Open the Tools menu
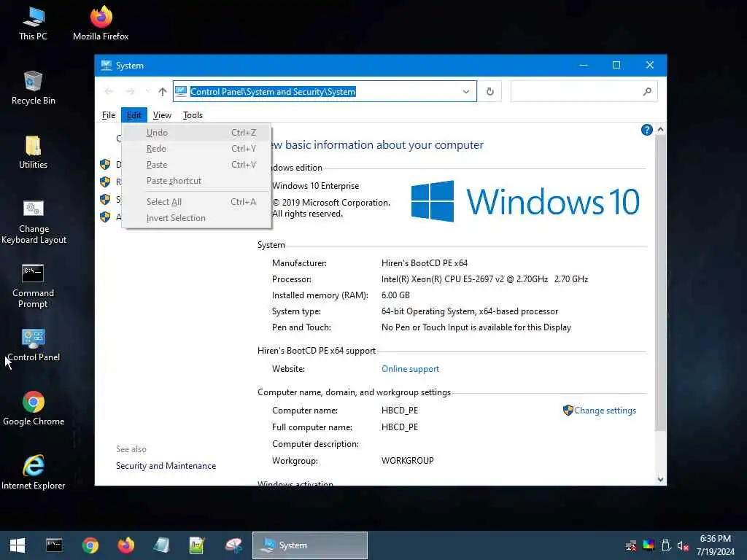The height and width of the screenshot is (560, 747). (193, 114)
